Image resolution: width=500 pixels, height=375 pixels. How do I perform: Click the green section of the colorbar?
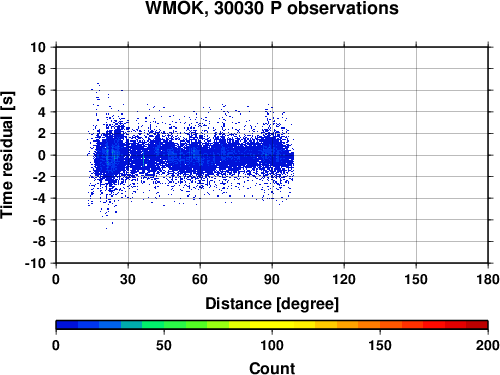163,325
